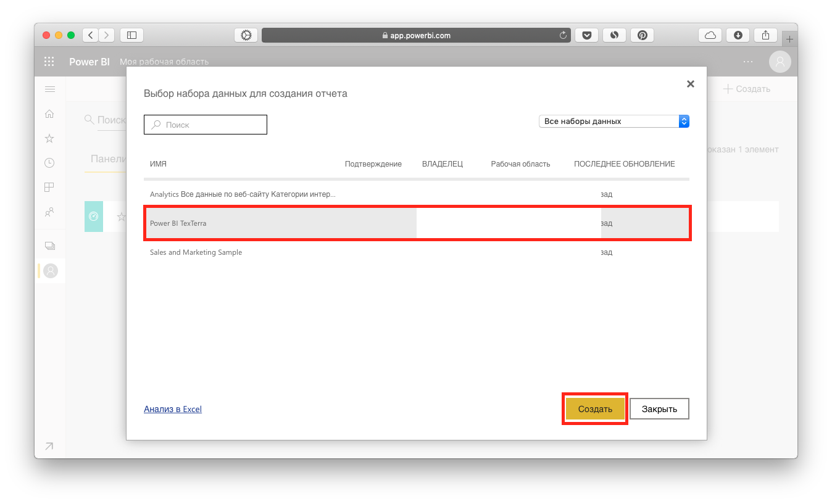
Task: Open the Анализ в Excel link
Action: point(173,409)
